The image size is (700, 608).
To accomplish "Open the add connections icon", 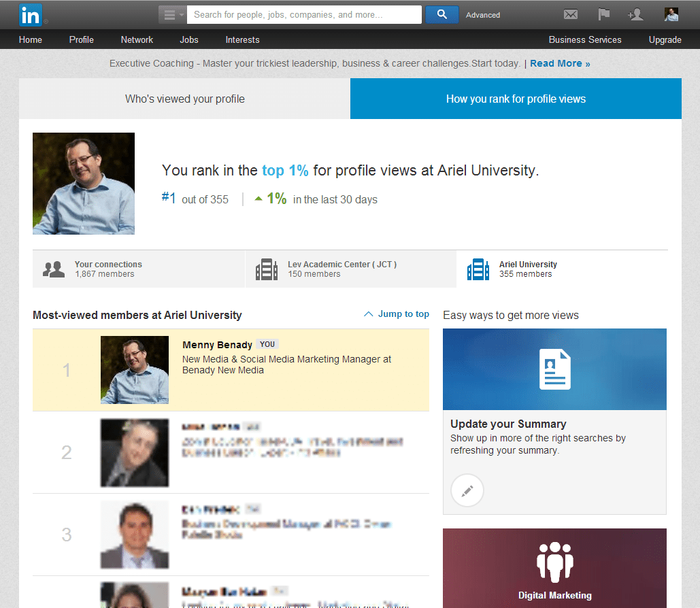I will (635, 15).
